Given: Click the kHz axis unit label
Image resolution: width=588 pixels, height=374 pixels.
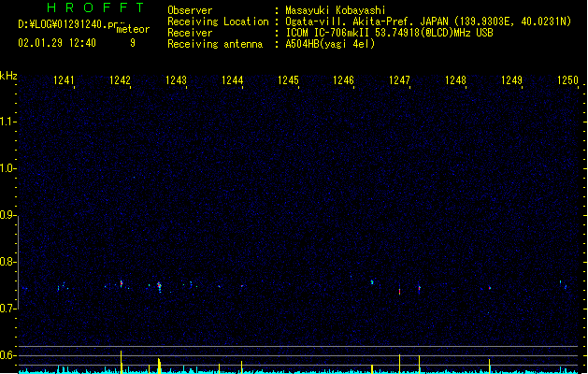Looking at the screenshot, I should click(8, 76).
